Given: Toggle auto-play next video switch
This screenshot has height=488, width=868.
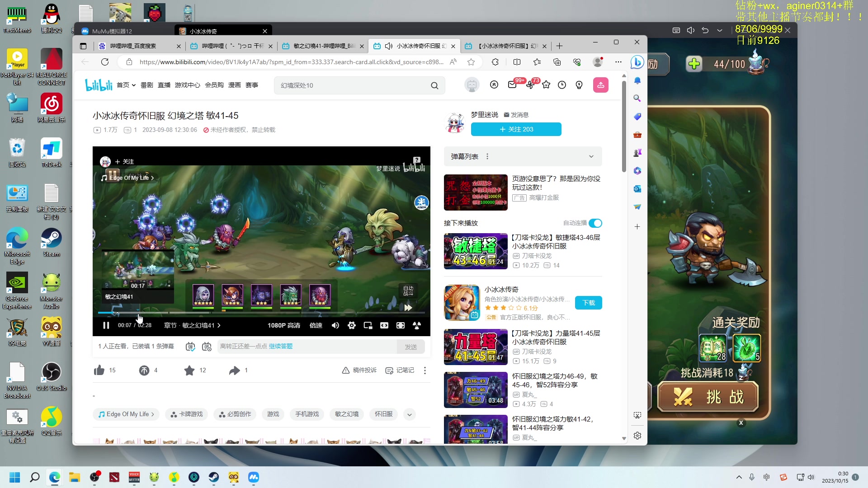Looking at the screenshot, I should pos(595,223).
